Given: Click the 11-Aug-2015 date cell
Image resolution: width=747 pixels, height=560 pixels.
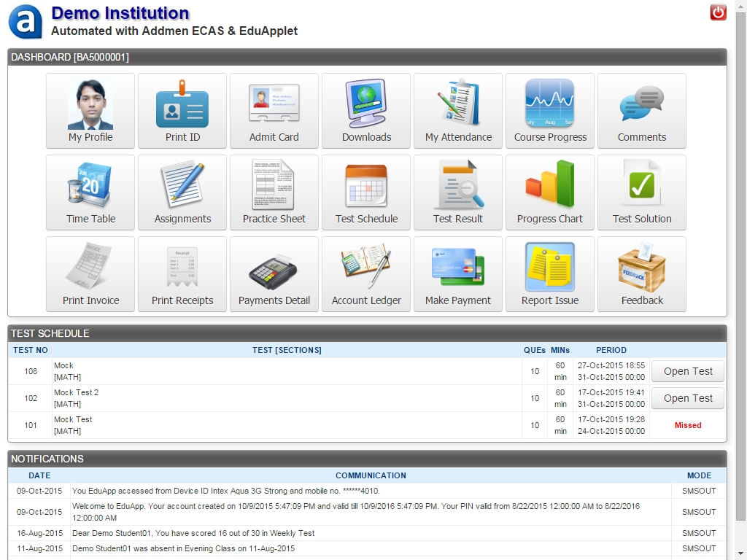Looking at the screenshot, I should (x=39, y=548).
